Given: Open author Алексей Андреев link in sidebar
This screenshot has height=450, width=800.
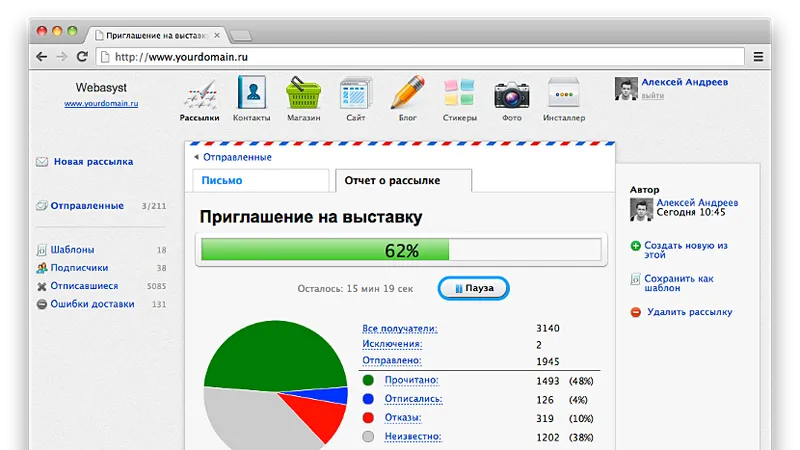Looking at the screenshot, I should click(x=697, y=203).
